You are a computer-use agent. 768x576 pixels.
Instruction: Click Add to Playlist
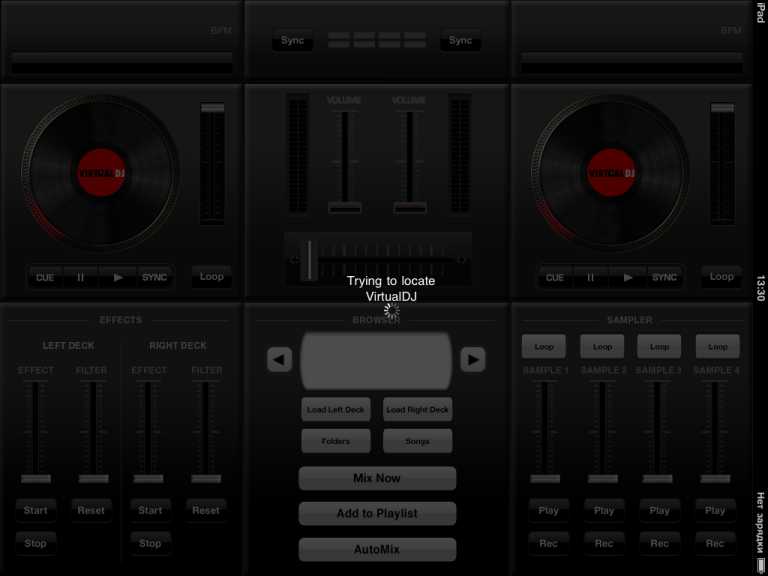pos(377,513)
